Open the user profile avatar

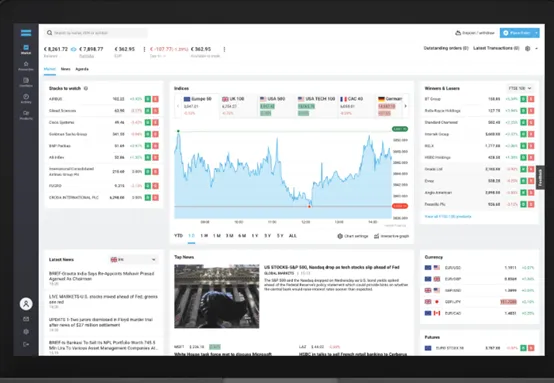tap(26, 304)
